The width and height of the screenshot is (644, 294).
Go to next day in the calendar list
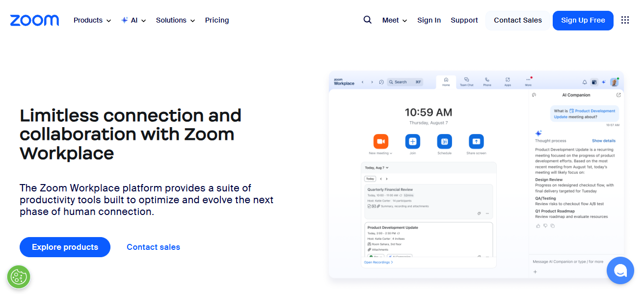click(x=387, y=179)
